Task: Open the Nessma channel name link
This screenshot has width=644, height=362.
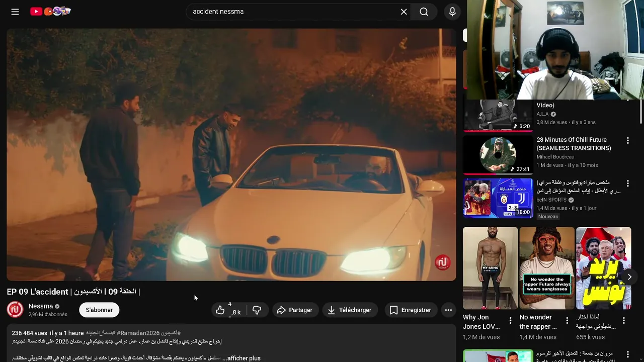Action: click(x=40, y=306)
